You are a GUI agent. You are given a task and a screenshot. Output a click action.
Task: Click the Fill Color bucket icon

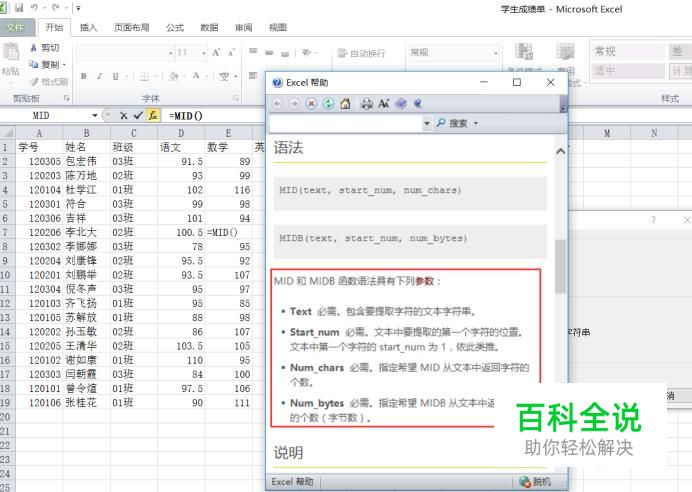pos(173,76)
